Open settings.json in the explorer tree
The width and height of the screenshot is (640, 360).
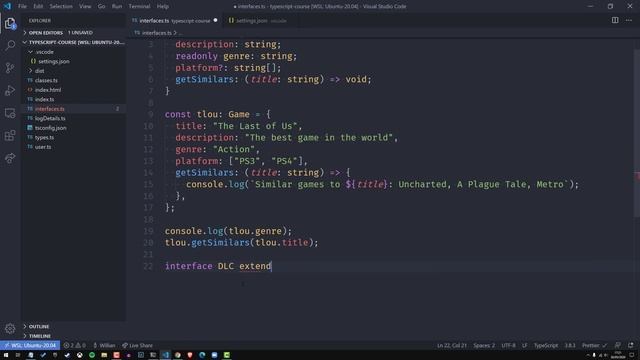point(73,61)
